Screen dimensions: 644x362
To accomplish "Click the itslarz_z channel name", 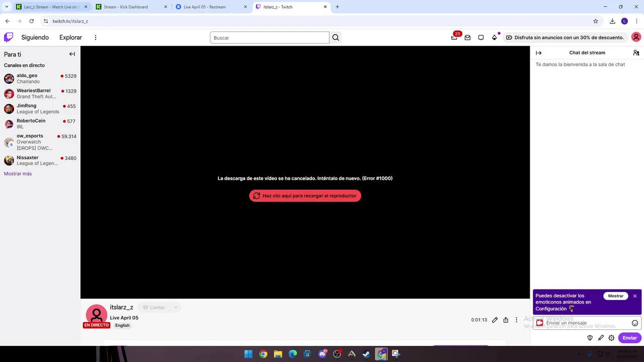I will click(121, 307).
